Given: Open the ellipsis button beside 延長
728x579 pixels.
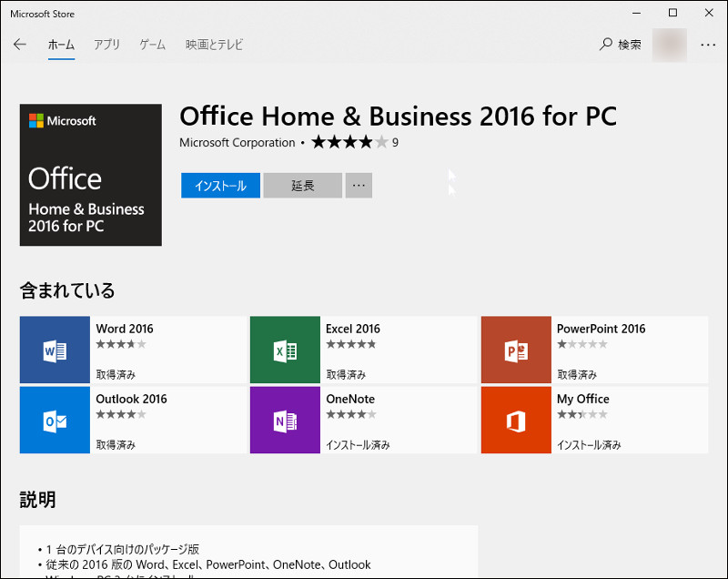Looking at the screenshot, I should pos(359,185).
